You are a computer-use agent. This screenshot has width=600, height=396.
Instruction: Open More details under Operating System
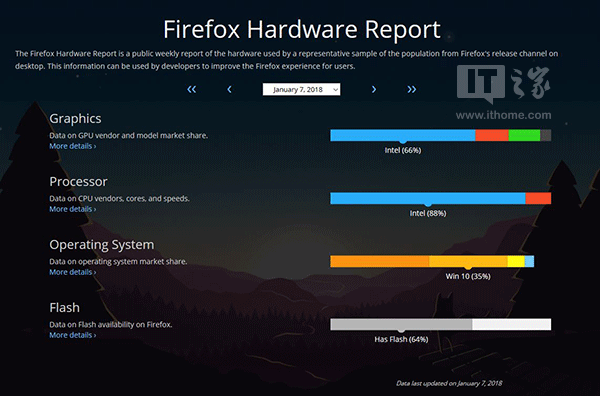[73, 272]
